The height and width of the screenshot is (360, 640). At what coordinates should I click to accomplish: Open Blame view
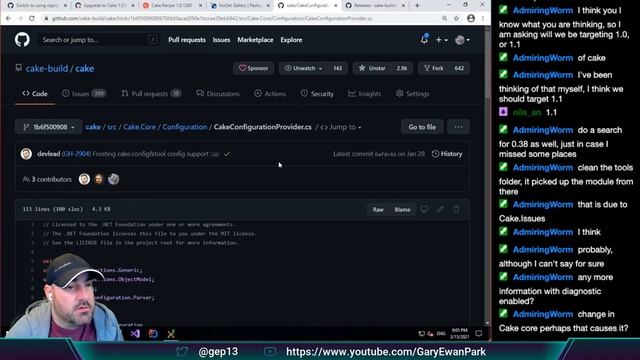[402, 209]
